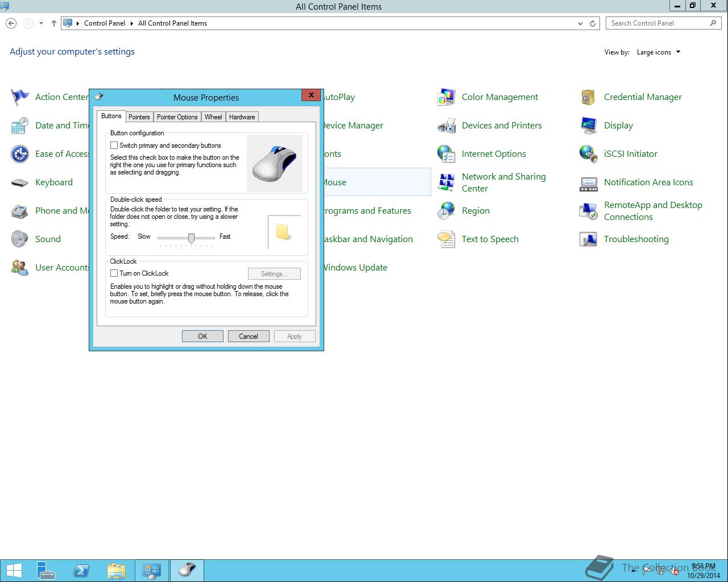
Task: Open the Sound speaker icon
Action: pyautogui.click(x=20, y=239)
